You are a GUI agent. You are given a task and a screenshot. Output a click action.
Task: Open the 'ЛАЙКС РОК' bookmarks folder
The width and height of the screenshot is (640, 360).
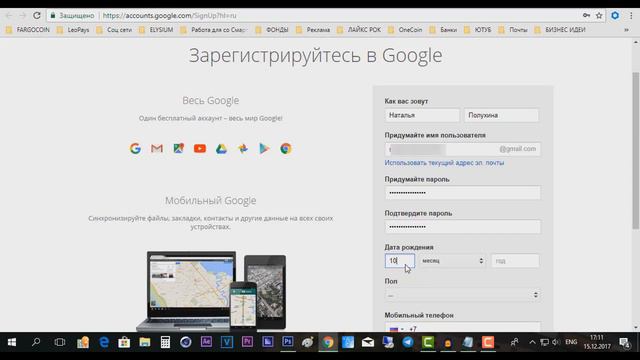tap(359, 30)
